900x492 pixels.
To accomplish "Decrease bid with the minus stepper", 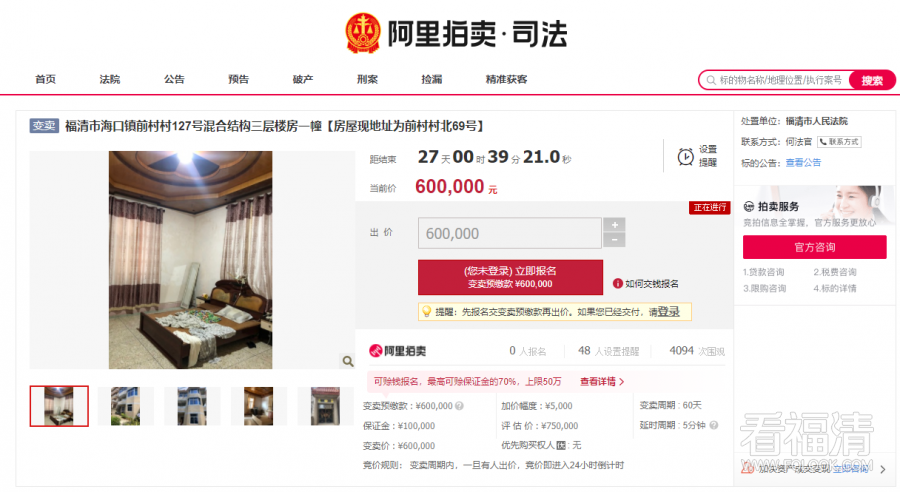I will 614,240.
